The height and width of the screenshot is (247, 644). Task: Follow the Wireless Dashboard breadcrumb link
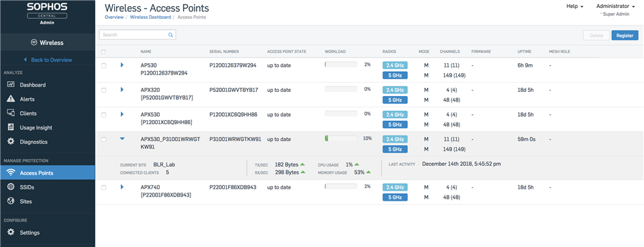coord(150,17)
